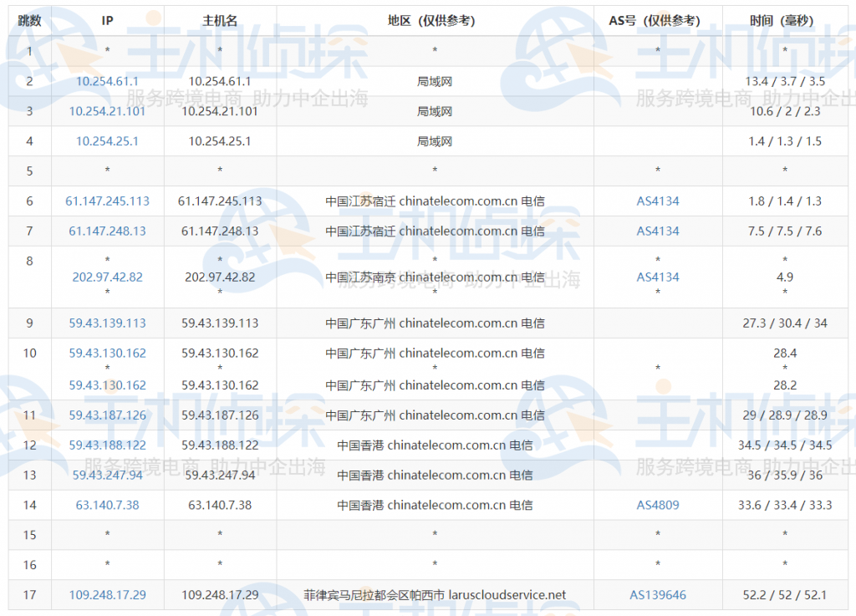Select time value 7.5 / 7.5 / 7.6

pos(785,232)
